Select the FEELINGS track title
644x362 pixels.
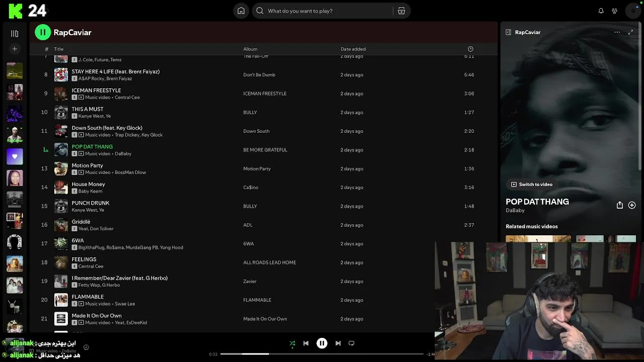[84, 259]
